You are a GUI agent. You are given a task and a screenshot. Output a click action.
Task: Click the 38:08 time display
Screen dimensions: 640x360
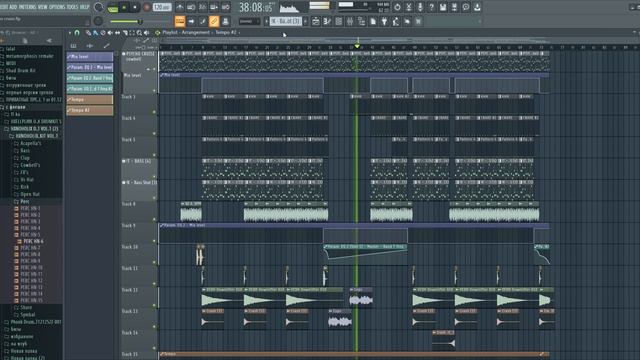pyautogui.click(x=256, y=7)
